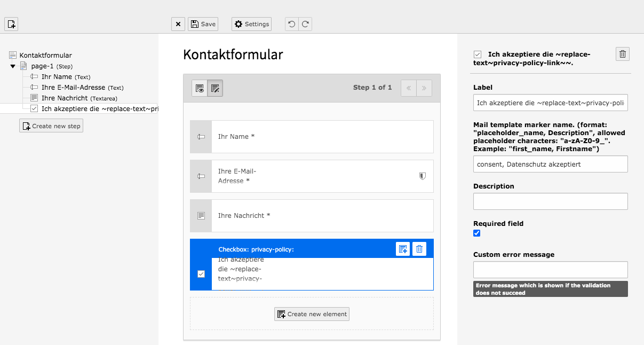Open form Settings

(251, 24)
